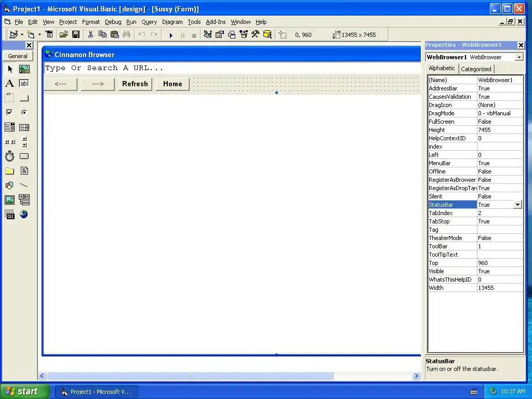Image resolution: width=532 pixels, height=399 pixels.
Task: Click the Add Form toolbar icon
Action: pos(31,35)
